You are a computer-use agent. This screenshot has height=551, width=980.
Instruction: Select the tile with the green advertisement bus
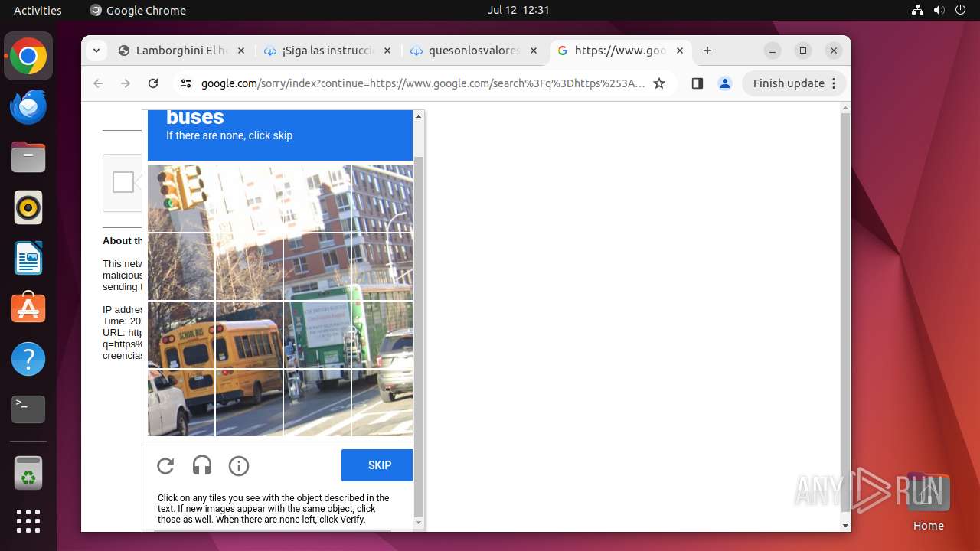(317, 334)
